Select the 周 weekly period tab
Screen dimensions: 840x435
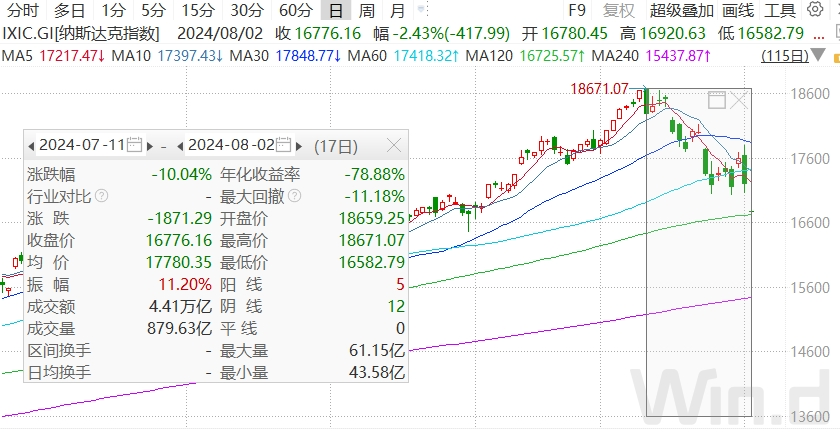(367, 10)
